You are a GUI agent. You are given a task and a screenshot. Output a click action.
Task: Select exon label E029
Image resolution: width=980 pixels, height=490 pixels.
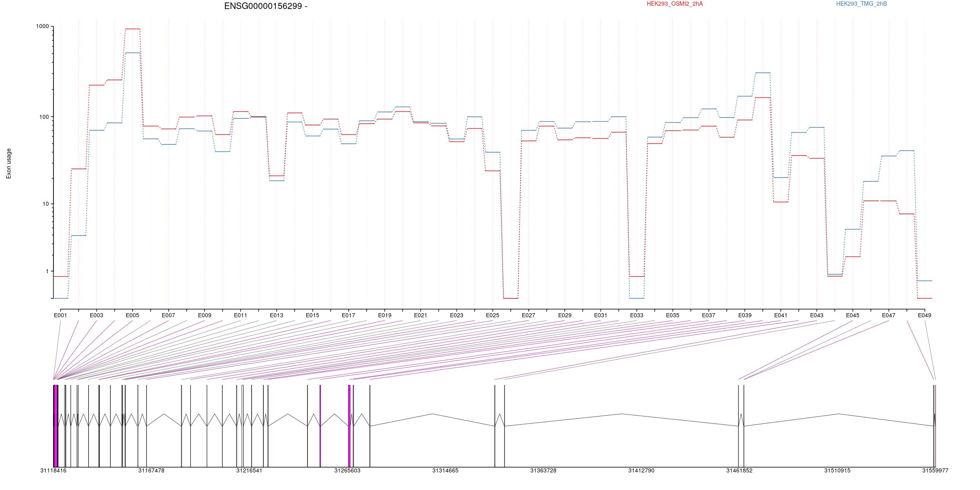(x=565, y=315)
